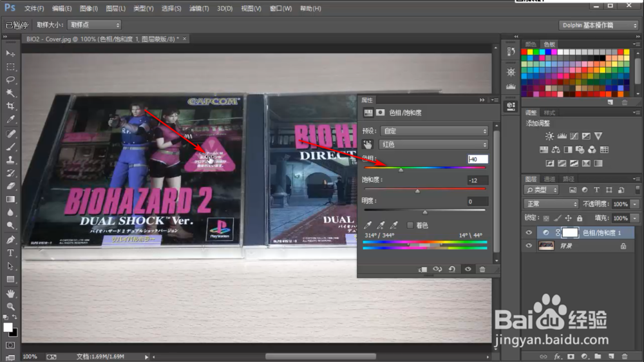Select the Pen tool
Image resolution: width=644 pixels, height=362 pixels.
(x=10, y=240)
